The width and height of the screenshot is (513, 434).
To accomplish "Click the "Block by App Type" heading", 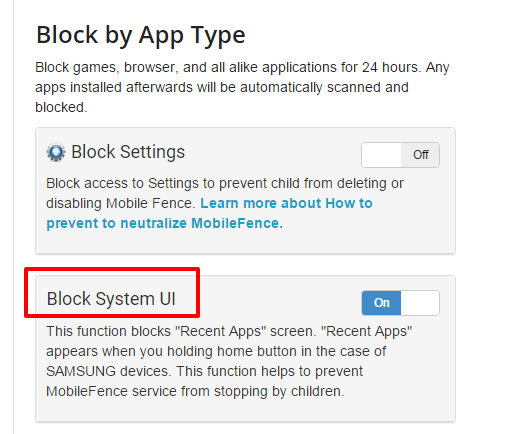I will coord(141,35).
